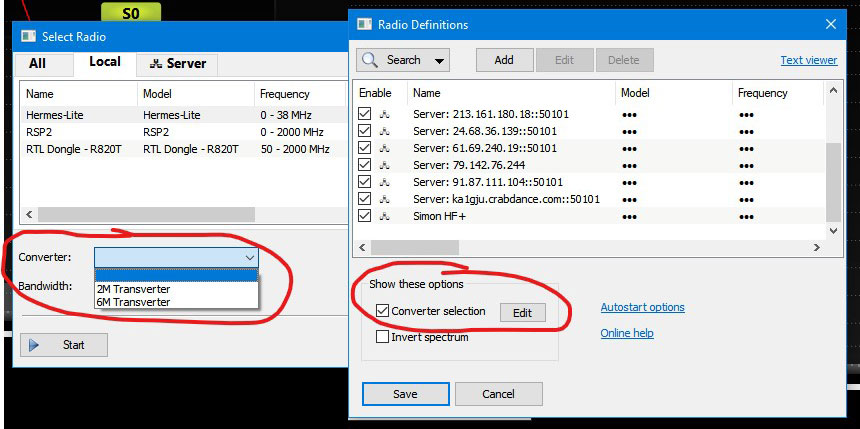
Task: Switch to the Local tab
Action: 105,62
